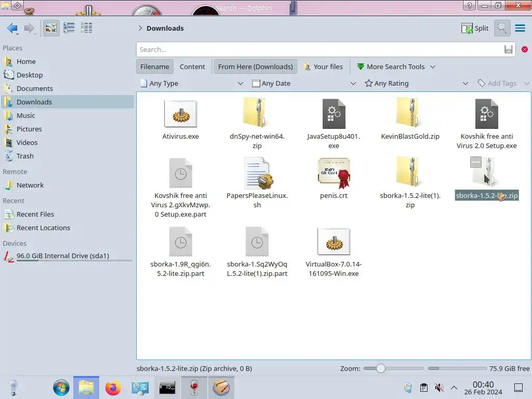The height and width of the screenshot is (399, 532).
Task: Select KevinBlastGold.zip archive icon
Action: pyautogui.click(x=410, y=112)
